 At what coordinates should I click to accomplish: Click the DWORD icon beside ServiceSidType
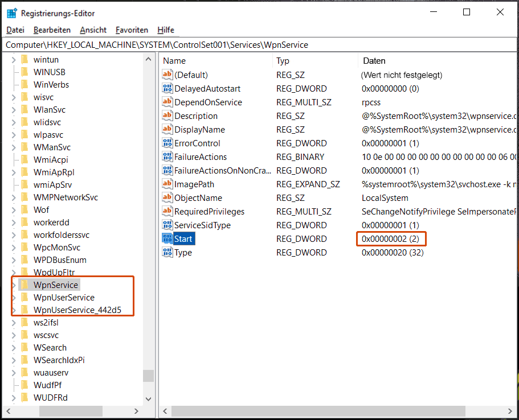167,225
